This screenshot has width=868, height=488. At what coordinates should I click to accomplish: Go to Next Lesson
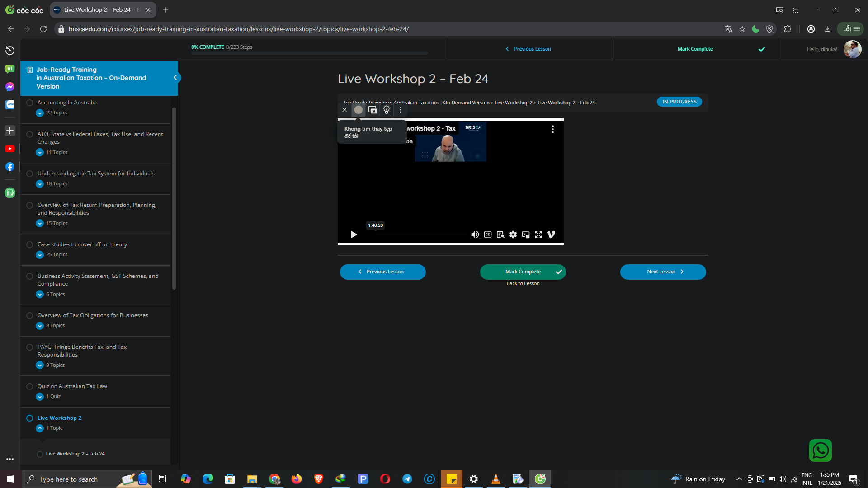[x=663, y=272]
